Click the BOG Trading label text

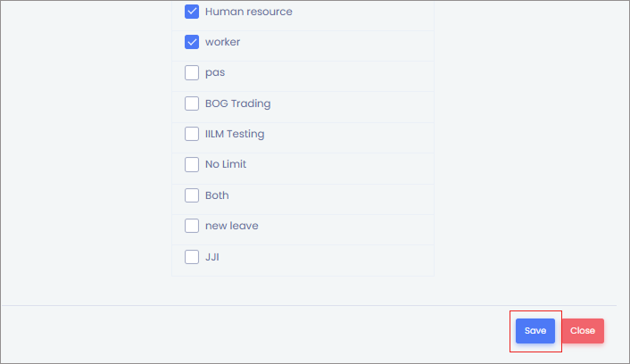(x=237, y=103)
